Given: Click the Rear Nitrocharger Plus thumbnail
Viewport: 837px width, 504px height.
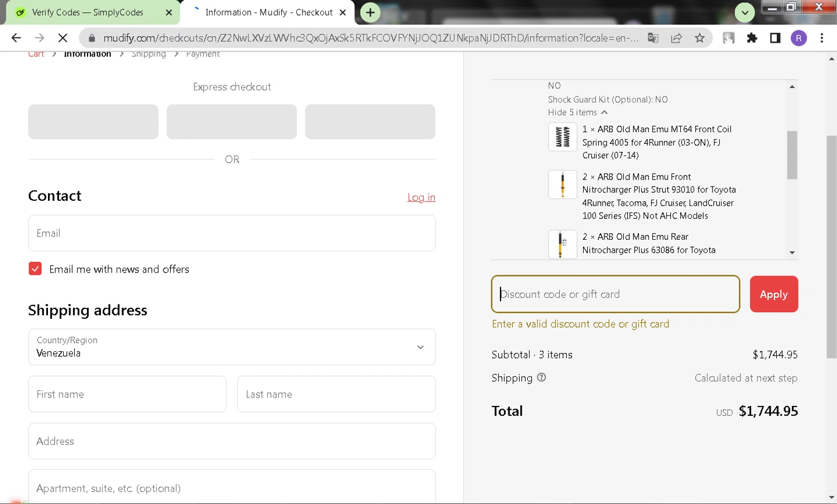Looking at the screenshot, I should click(562, 244).
